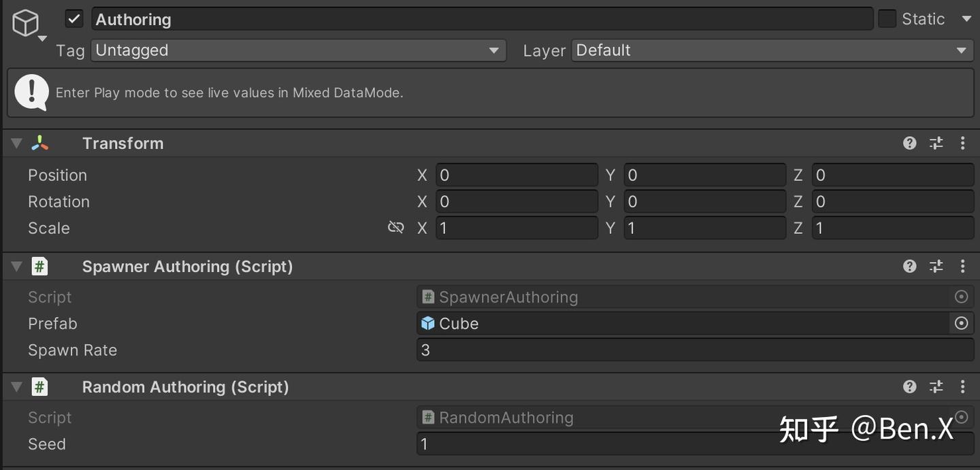Click the GameObject name field Authoring
The height and width of the screenshot is (470, 980).
482,19
